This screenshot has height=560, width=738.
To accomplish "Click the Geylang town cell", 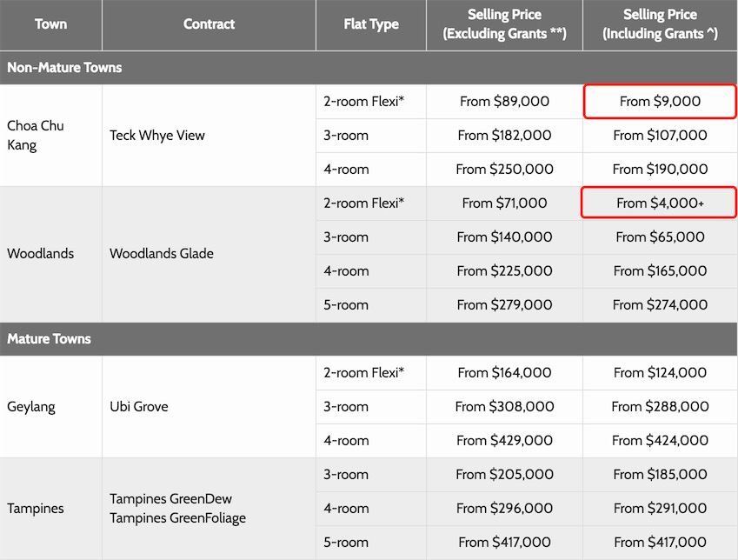I will (x=33, y=407).
